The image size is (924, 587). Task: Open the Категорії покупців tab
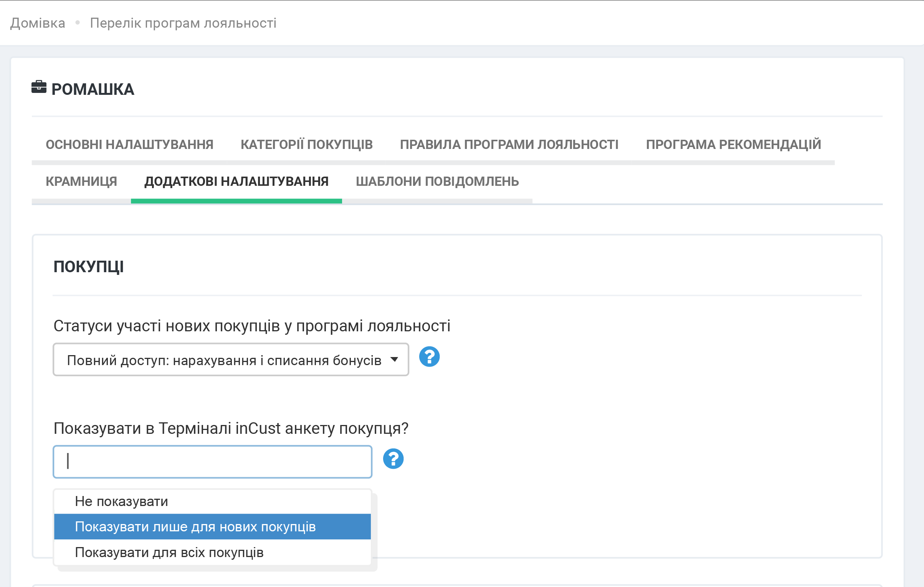click(306, 144)
